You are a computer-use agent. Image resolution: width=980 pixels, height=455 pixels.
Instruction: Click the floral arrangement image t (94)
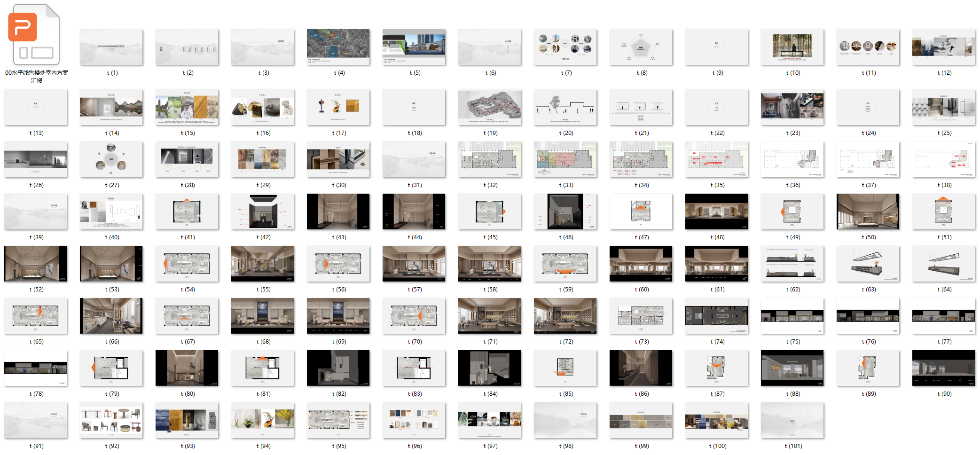click(x=262, y=420)
